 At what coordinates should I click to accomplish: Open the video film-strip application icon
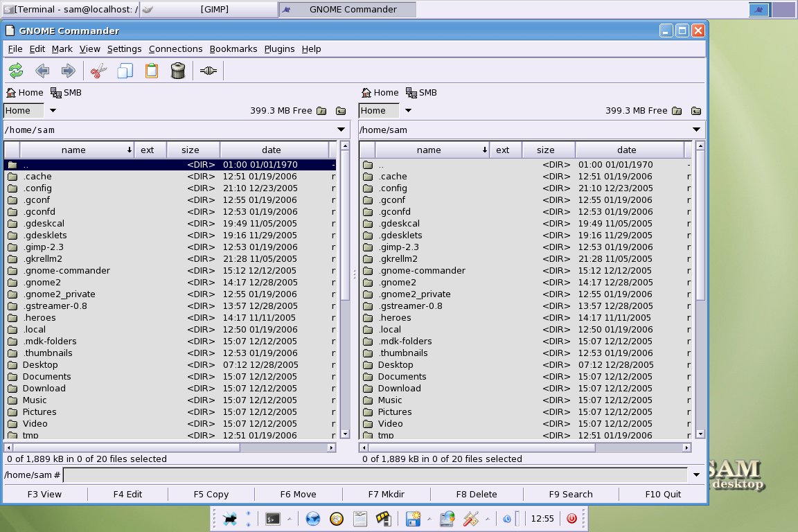pos(383,519)
